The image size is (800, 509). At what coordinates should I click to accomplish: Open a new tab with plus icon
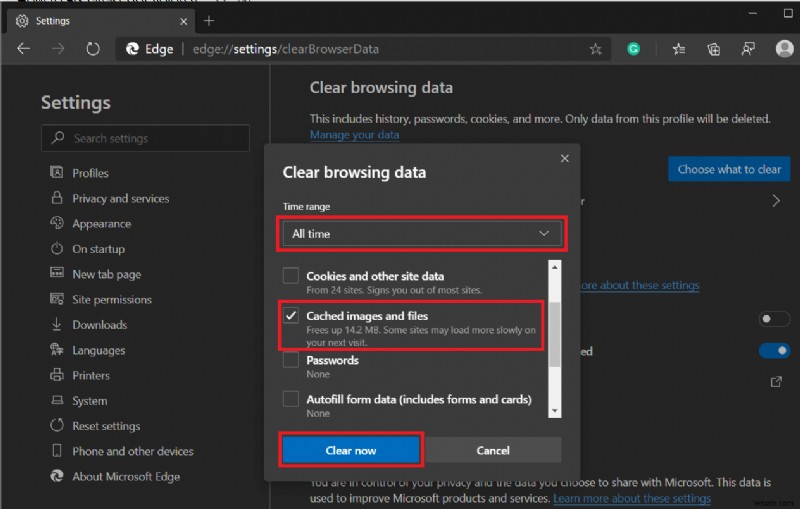pos(209,20)
